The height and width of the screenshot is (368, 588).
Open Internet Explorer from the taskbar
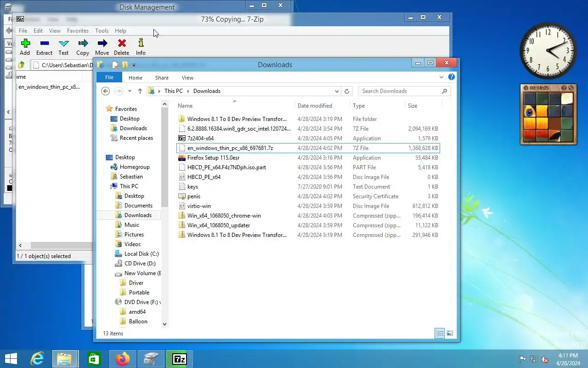[37, 359]
